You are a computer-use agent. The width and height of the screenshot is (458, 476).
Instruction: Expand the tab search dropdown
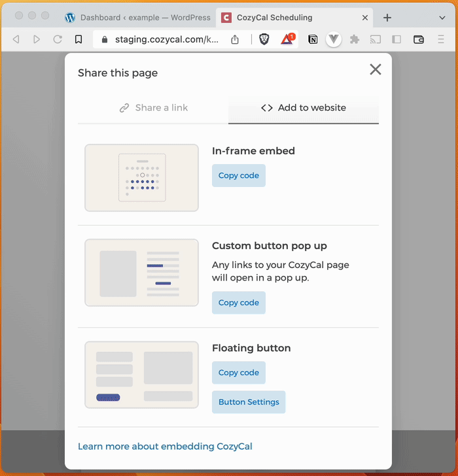[442, 18]
